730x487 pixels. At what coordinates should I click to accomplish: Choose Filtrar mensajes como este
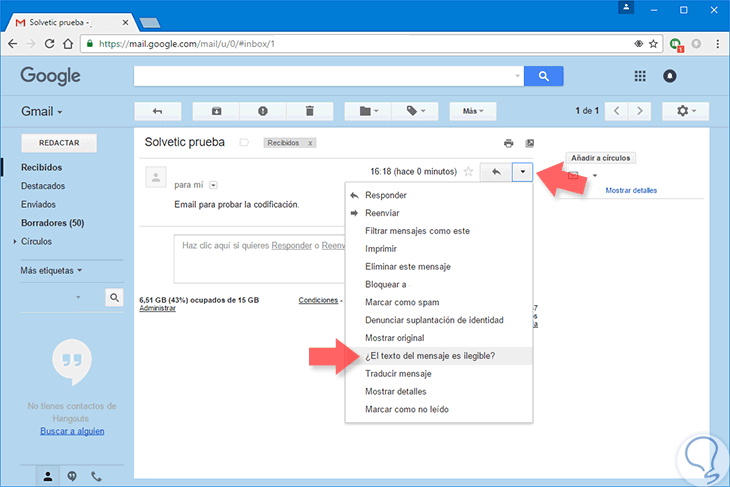(x=439, y=231)
